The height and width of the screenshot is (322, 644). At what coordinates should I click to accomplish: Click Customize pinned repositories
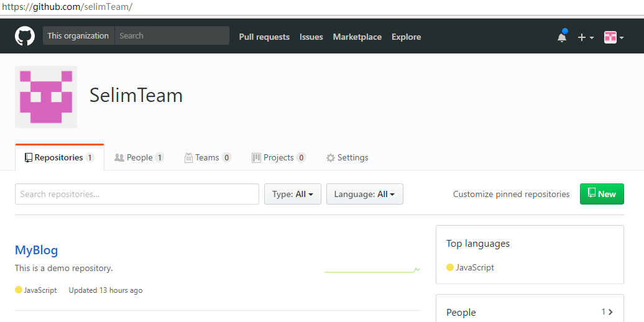pos(511,194)
